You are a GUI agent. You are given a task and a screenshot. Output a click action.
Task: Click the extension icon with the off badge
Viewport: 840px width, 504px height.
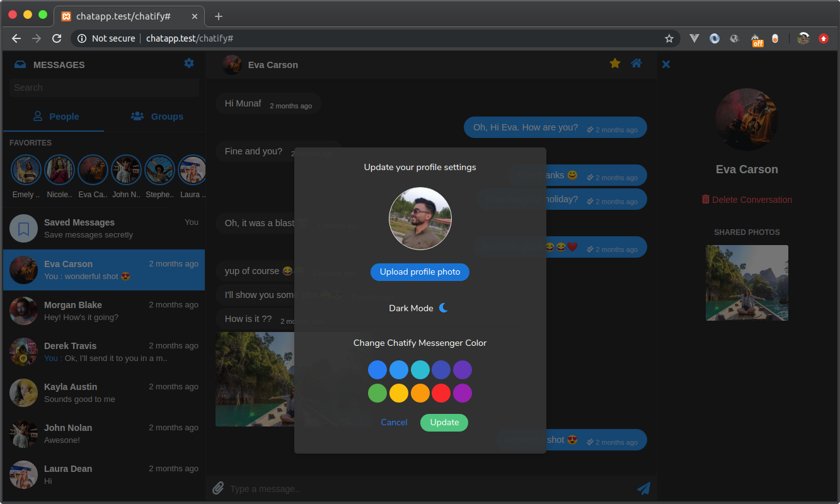click(756, 39)
